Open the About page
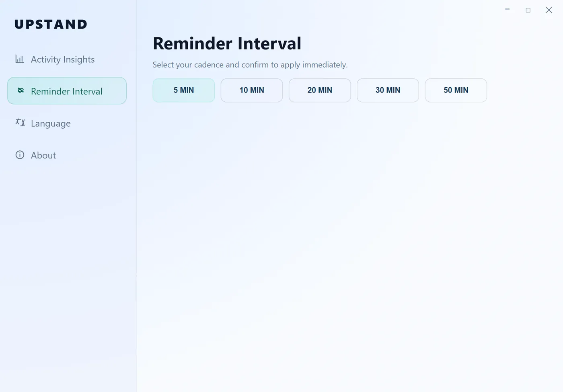563x392 pixels. 43,155
